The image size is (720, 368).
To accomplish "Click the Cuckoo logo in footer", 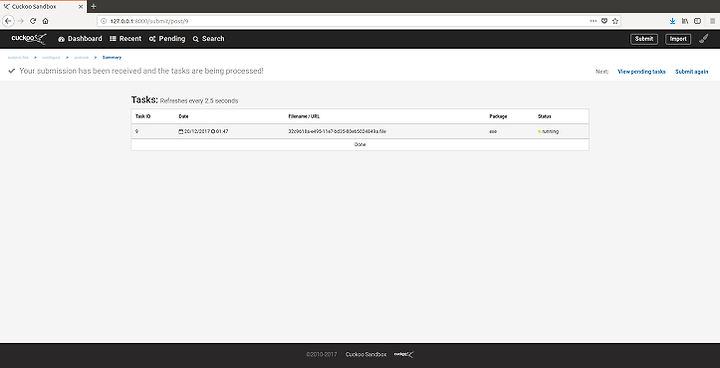I will point(404,354).
